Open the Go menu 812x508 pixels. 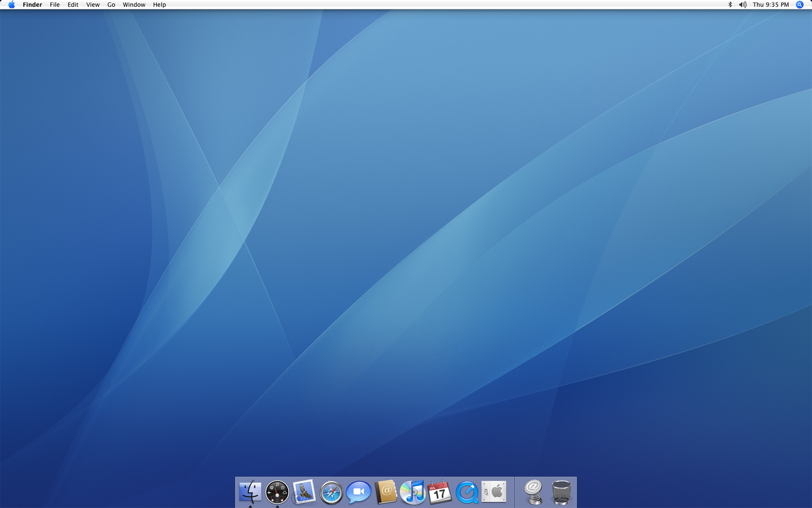[x=111, y=5]
